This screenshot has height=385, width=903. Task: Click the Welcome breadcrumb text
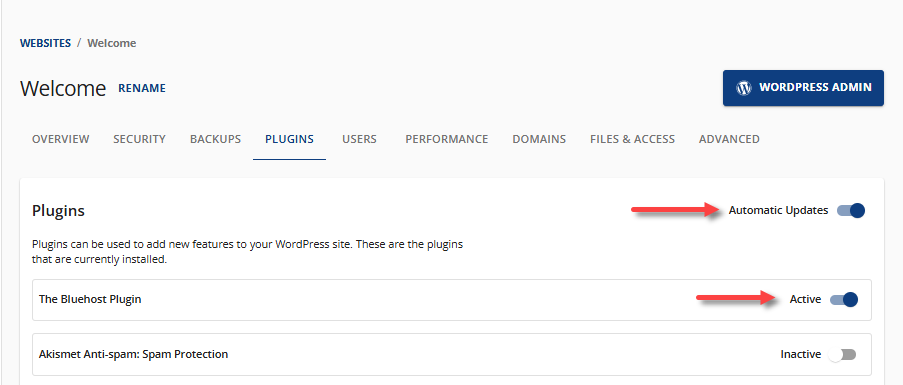tap(112, 43)
